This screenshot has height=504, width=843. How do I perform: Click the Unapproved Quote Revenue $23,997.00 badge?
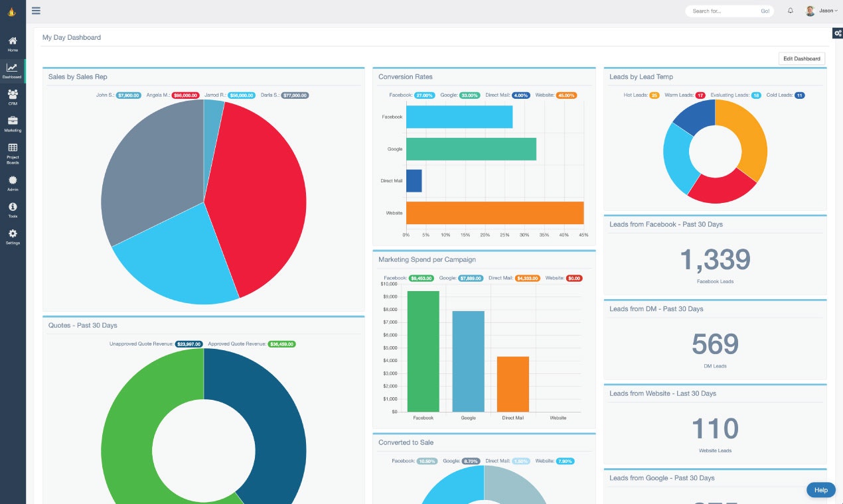pos(189,344)
